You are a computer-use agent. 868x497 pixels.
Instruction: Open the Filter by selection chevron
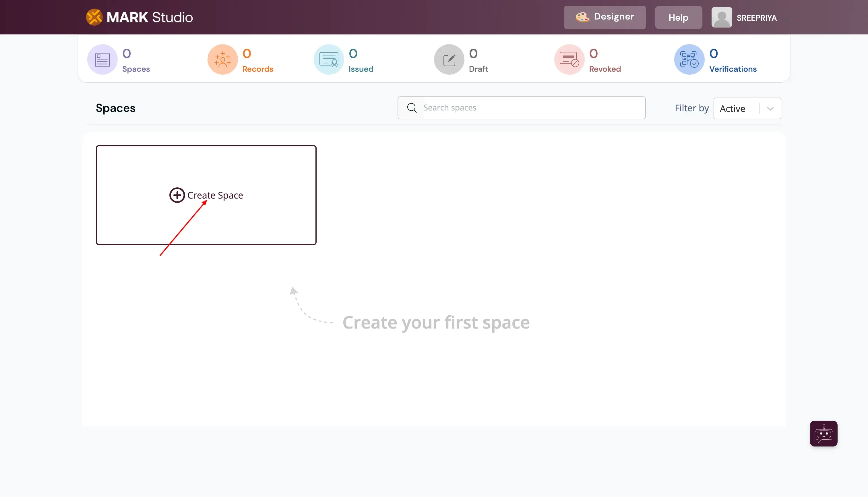(x=770, y=108)
